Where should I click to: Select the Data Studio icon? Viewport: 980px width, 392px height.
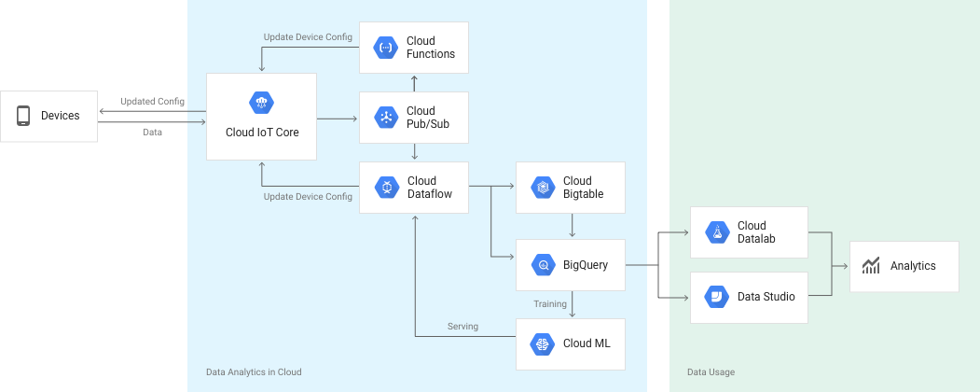[x=717, y=297]
